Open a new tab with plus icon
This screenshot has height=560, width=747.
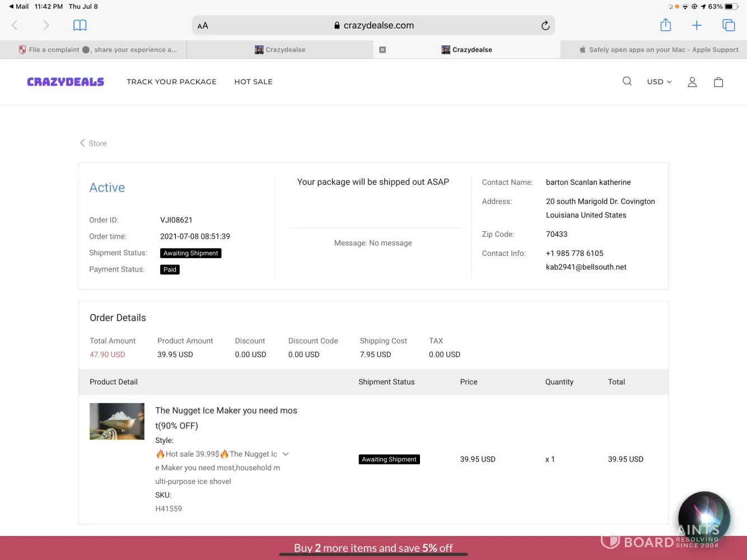pyautogui.click(x=697, y=25)
